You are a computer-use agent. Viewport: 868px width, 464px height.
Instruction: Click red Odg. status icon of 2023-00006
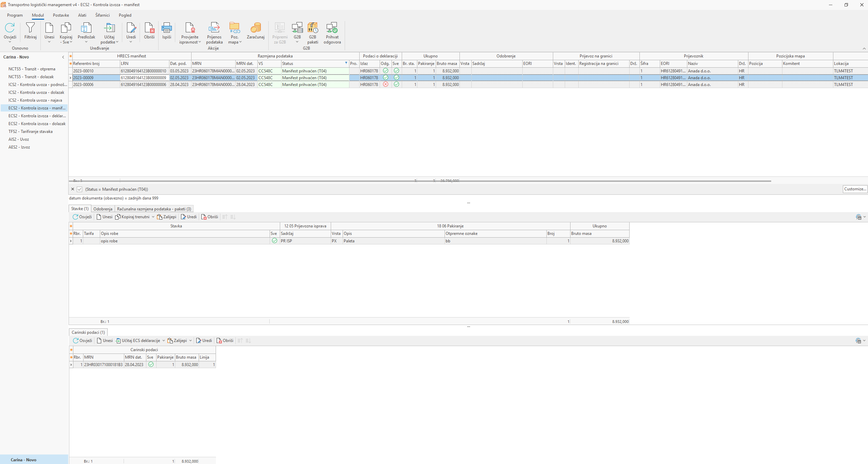click(385, 85)
